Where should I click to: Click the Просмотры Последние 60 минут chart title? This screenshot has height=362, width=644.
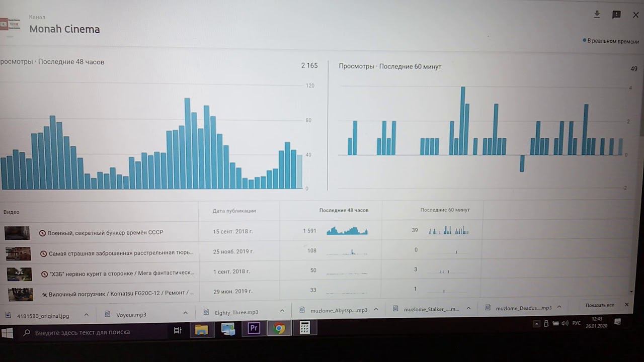(390, 66)
